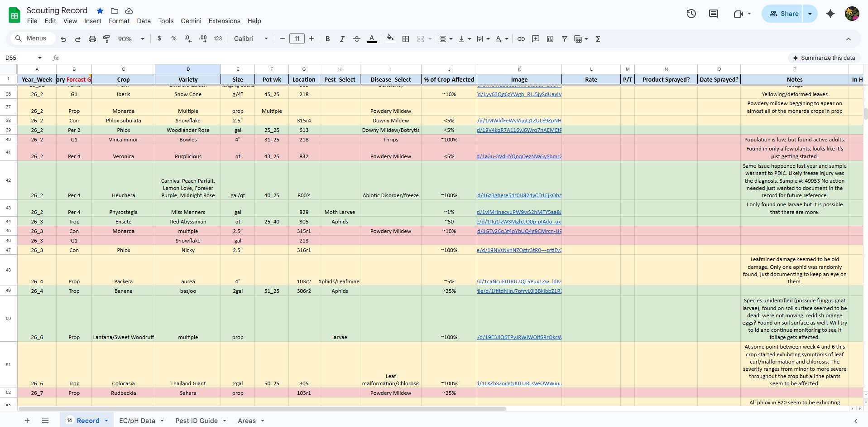The image size is (868, 427).
Task: Select the Paint format tool
Action: pyautogui.click(x=107, y=39)
